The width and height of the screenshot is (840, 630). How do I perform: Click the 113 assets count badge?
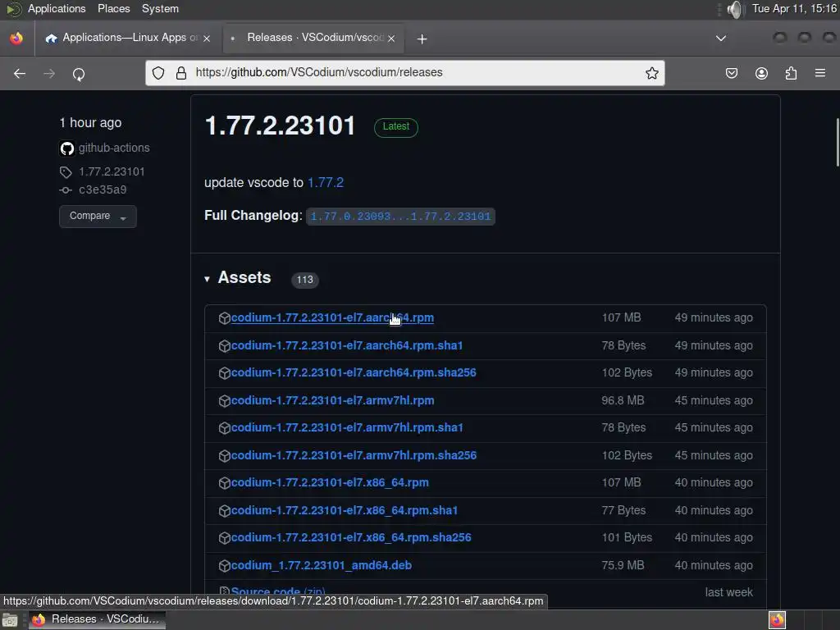click(305, 281)
